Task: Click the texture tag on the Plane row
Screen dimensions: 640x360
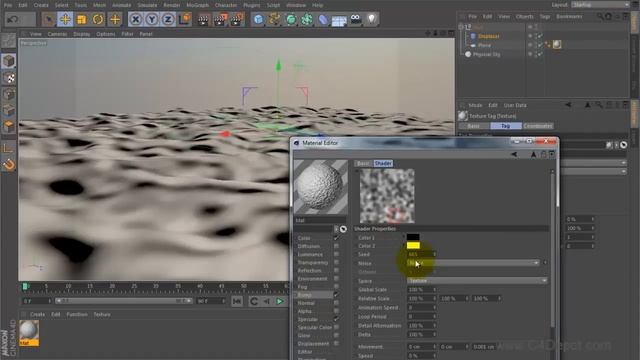Action: (x=557, y=45)
